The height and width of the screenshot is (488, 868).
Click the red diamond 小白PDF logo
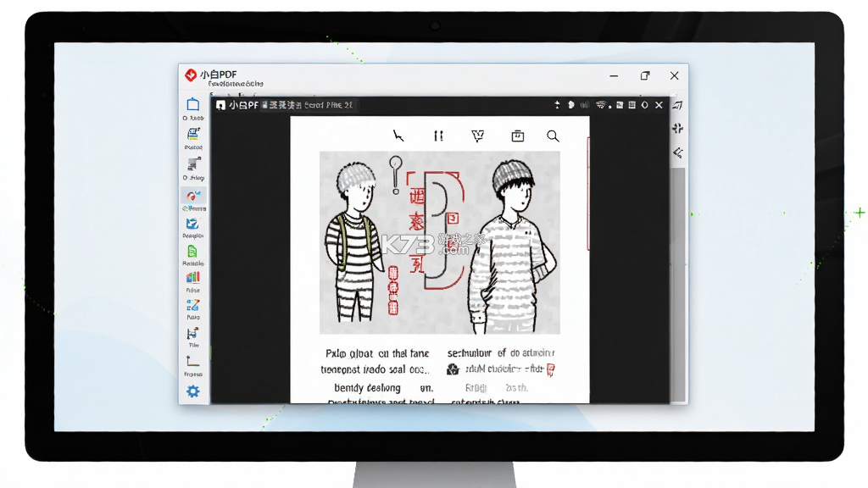pyautogui.click(x=191, y=75)
